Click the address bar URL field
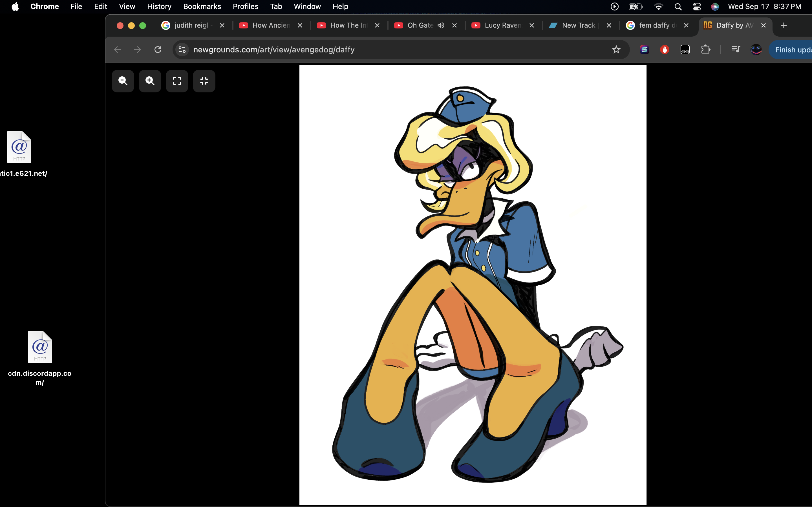 coord(369,50)
